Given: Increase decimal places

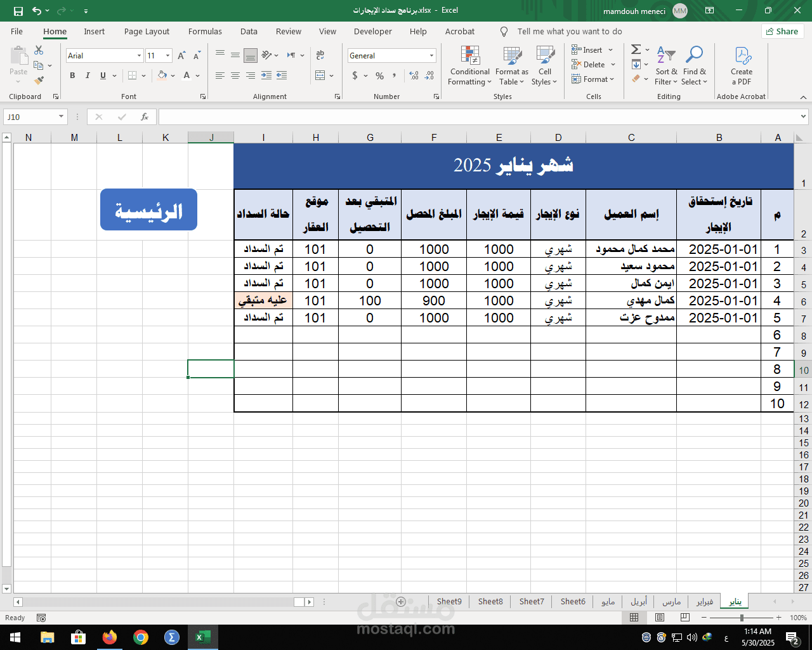Looking at the screenshot, I should (x=414, y=76).
